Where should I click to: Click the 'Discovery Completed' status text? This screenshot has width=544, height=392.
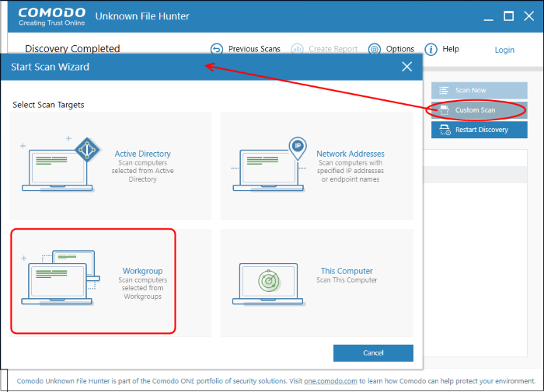click(72, 49)
